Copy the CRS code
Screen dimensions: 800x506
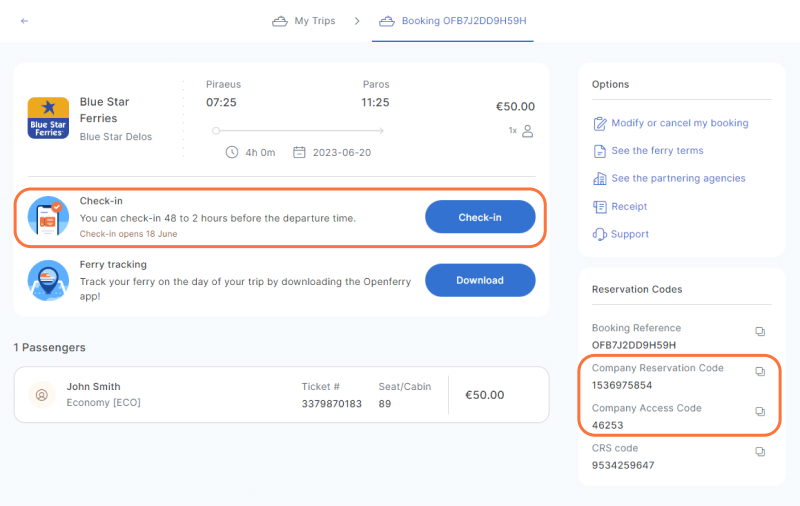(x=760, y=451)
